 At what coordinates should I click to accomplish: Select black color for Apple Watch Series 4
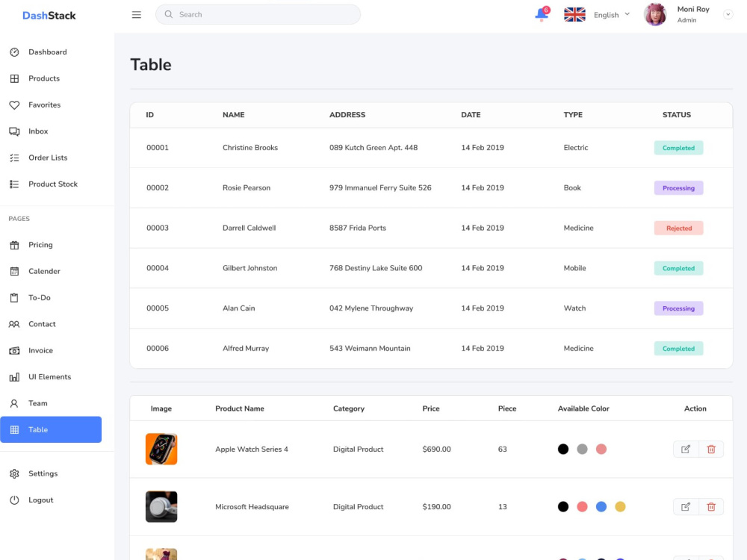tap(563, 449)
